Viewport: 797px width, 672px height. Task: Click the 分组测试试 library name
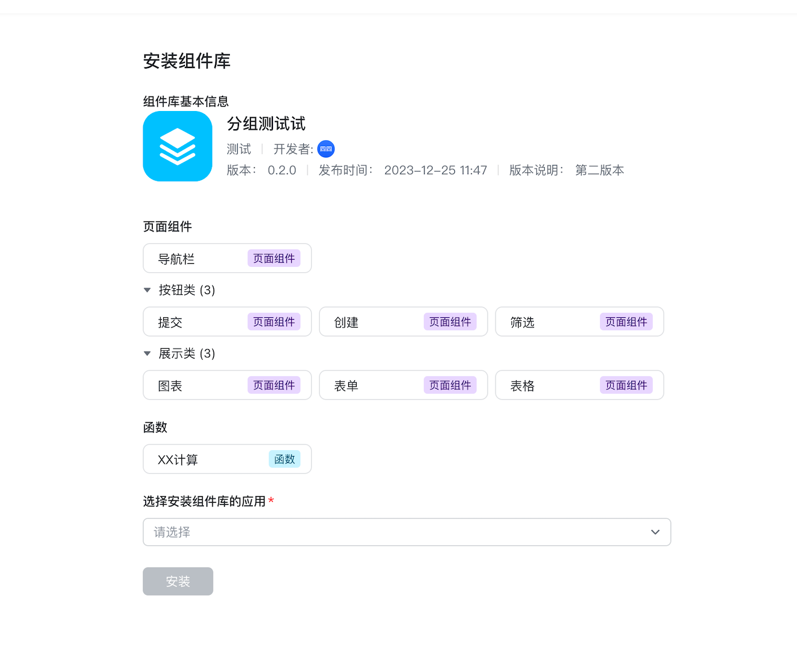[x=266, y=124]
